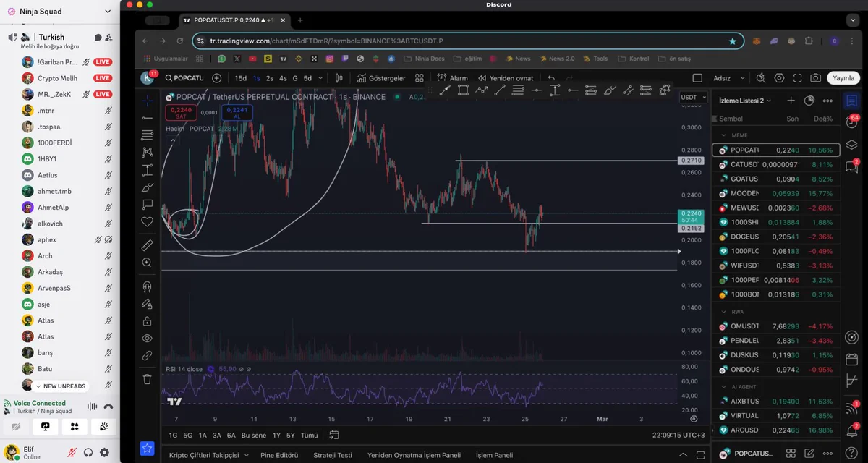Toggle magnet mode for drawings
Image resolution: width=868 pixels, height=463 pixels.
[148, 286]
